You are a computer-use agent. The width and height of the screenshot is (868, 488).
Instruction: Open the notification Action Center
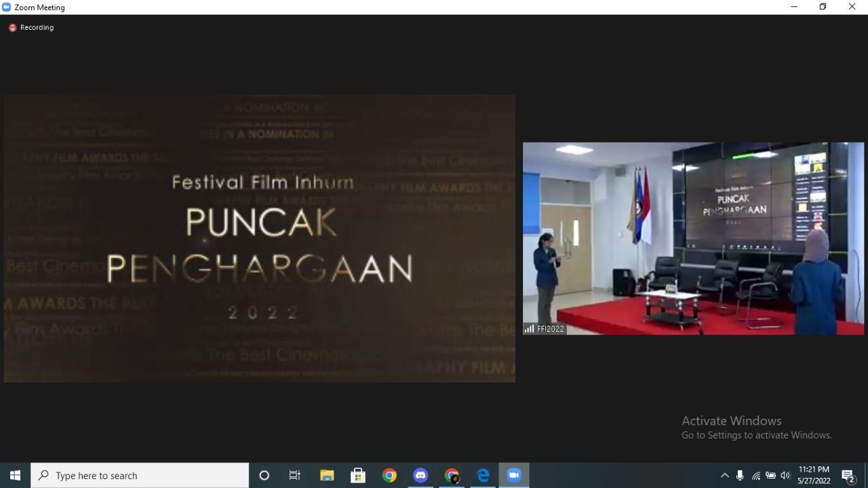[848, 476]
